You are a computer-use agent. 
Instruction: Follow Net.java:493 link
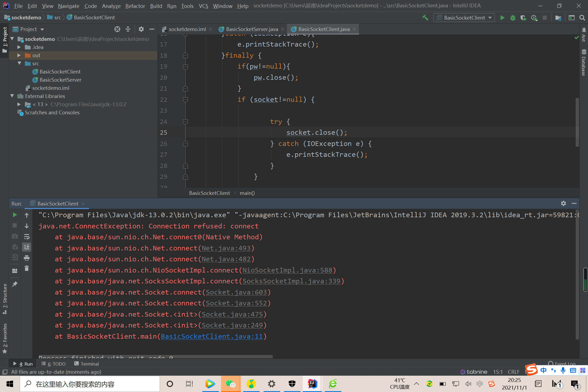226,248
